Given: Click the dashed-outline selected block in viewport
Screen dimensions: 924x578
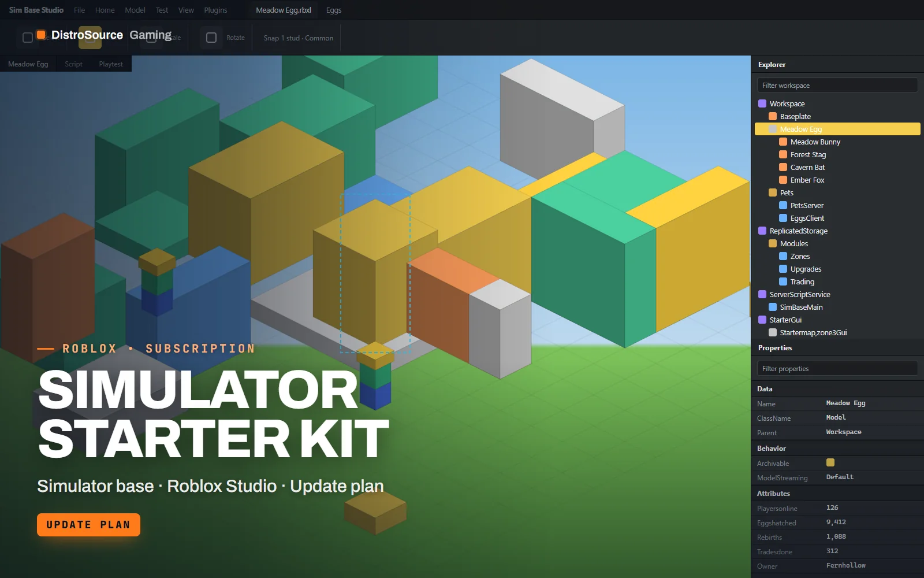Looking at the screenshot, I should point(375,273).
